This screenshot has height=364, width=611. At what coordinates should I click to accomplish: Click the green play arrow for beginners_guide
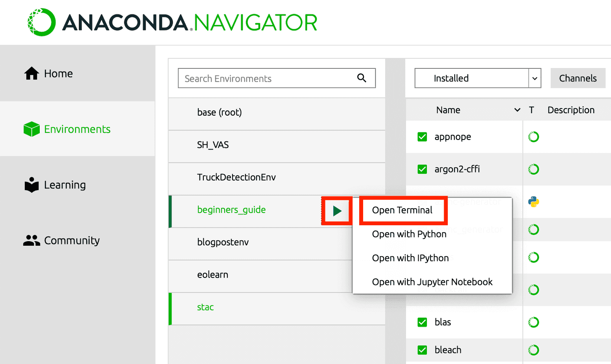tap(337, 211)
